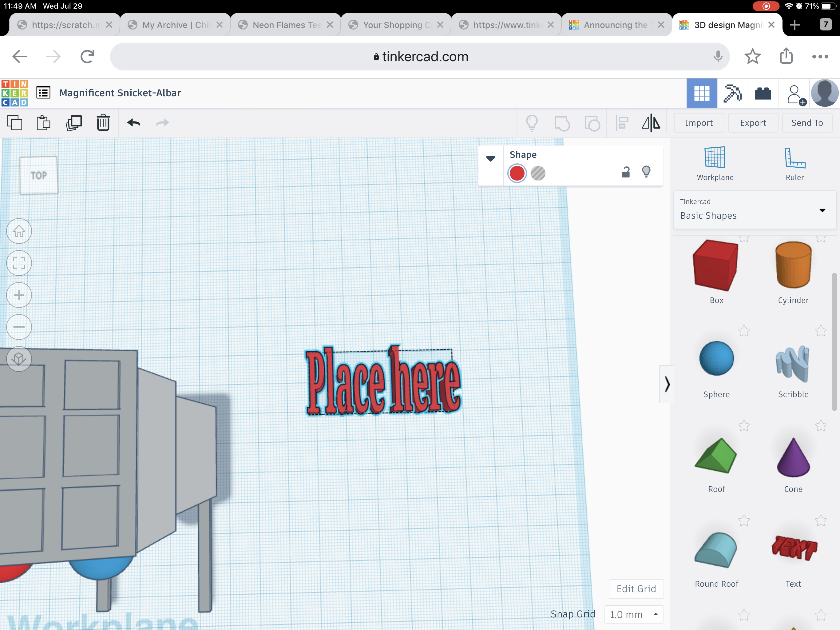Select the Place here text object

(383, 381)
